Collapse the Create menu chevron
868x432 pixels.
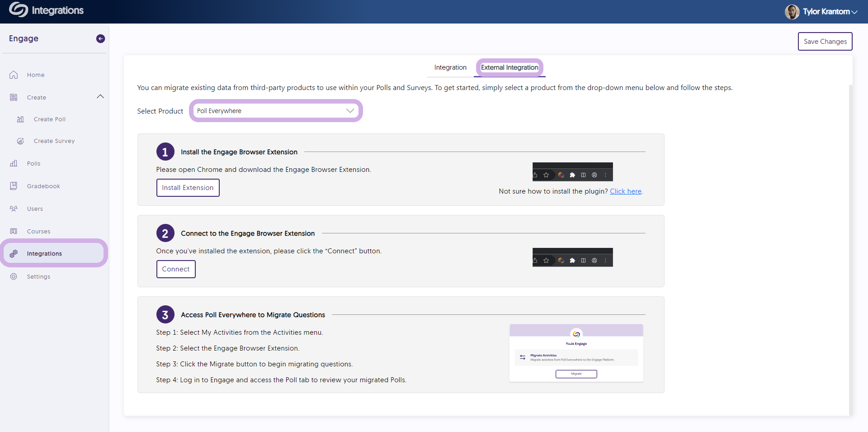[x=100, y=97]
